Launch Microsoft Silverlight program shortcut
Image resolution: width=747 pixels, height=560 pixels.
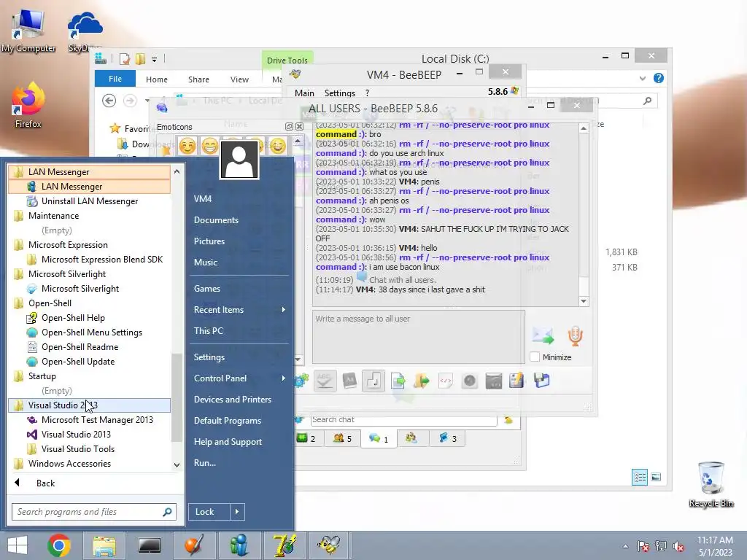90,289
